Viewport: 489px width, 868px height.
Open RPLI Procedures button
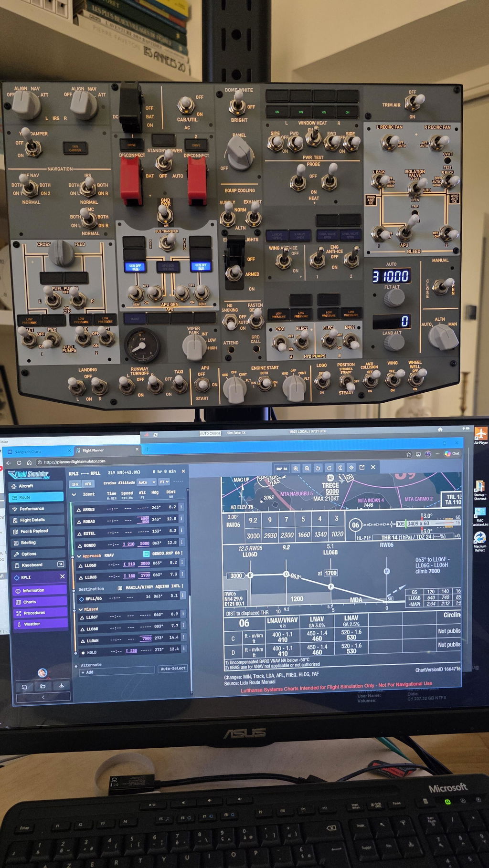(x=41, y=613)
